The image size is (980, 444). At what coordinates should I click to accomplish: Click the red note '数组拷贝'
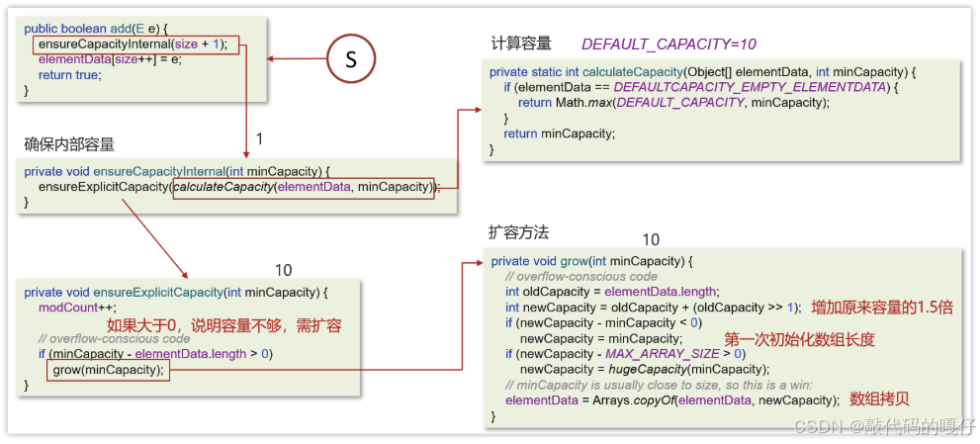879,400
